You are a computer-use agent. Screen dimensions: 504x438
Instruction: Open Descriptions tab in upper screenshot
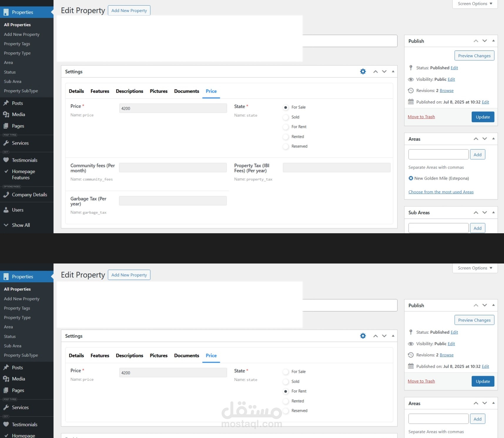pyautogui.click(x=130, y=91)
